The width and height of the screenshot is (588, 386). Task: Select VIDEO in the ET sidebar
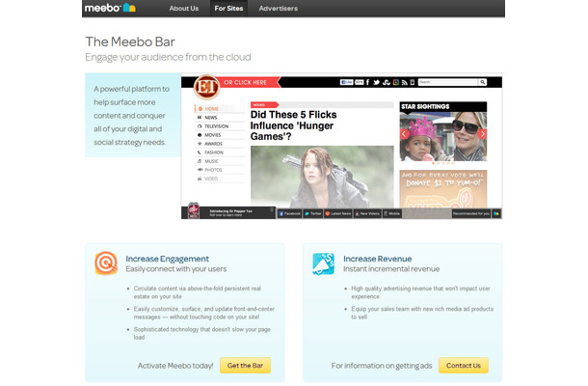[220, 179]
